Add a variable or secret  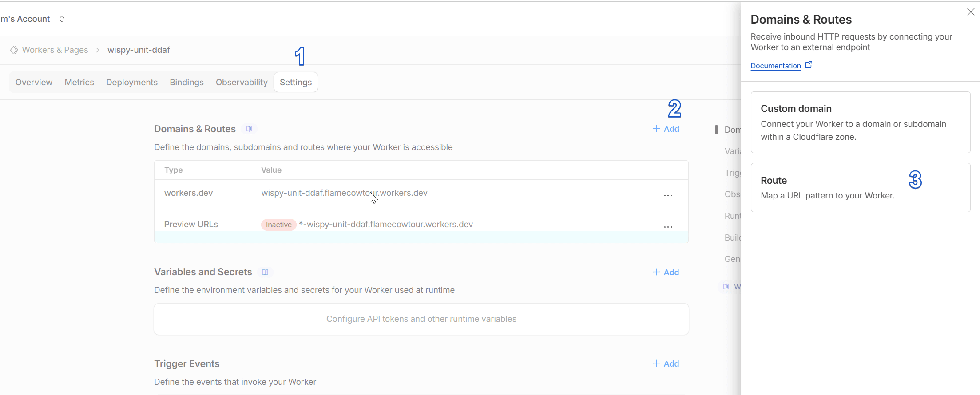(666, 272)
